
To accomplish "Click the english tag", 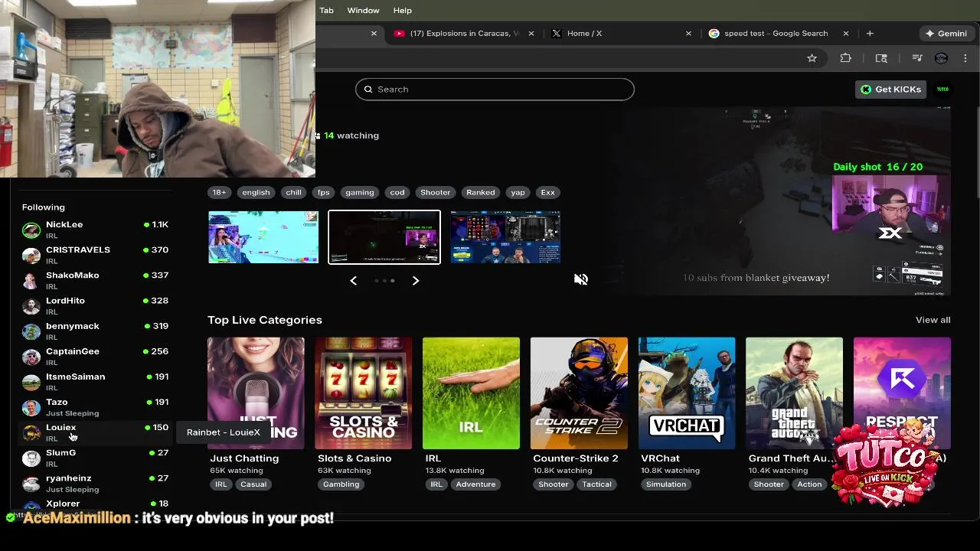I will pos(256,193).
